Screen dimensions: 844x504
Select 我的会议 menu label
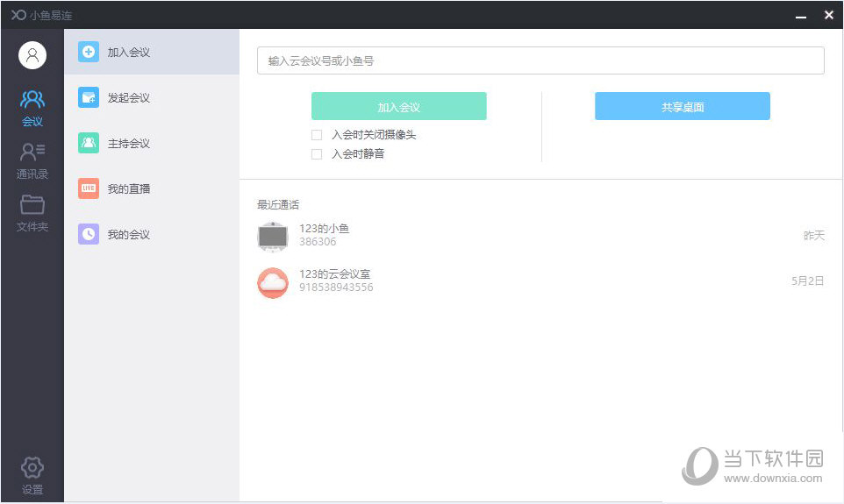(x=129, y=235)
